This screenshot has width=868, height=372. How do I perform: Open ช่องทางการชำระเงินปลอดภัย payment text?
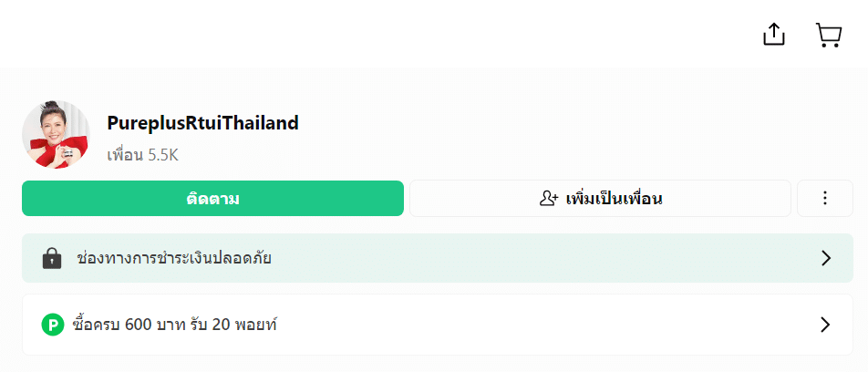click(174, 258)
